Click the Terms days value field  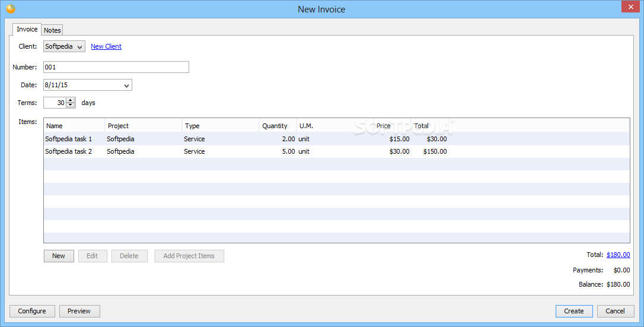pos(55,103)
